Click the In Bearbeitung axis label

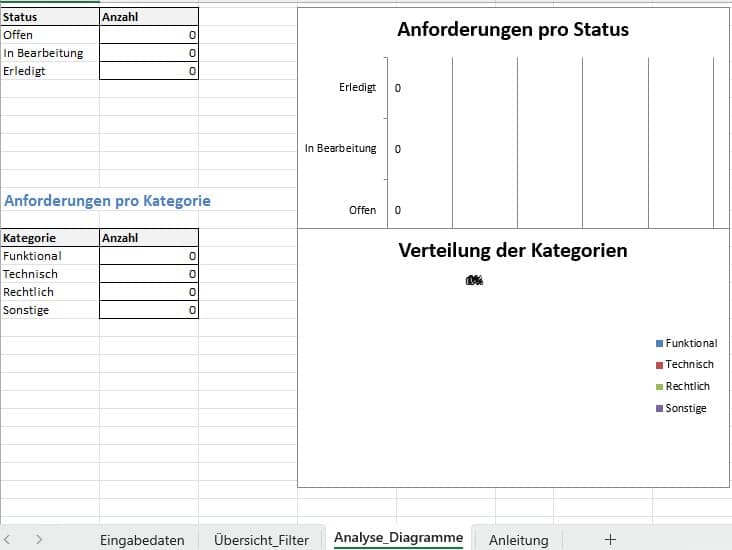click(340, 148)
